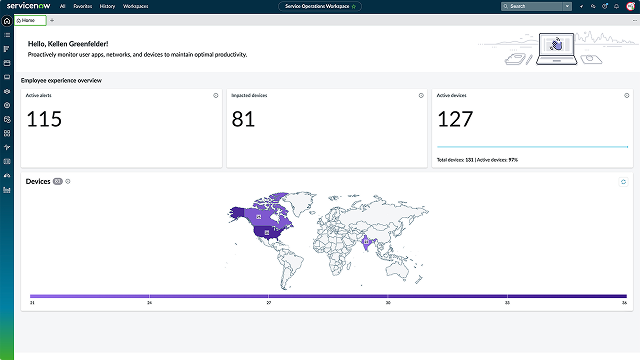Select the Home tab
The width and height of the screenshot is (640, 360).
pos(31,20)
